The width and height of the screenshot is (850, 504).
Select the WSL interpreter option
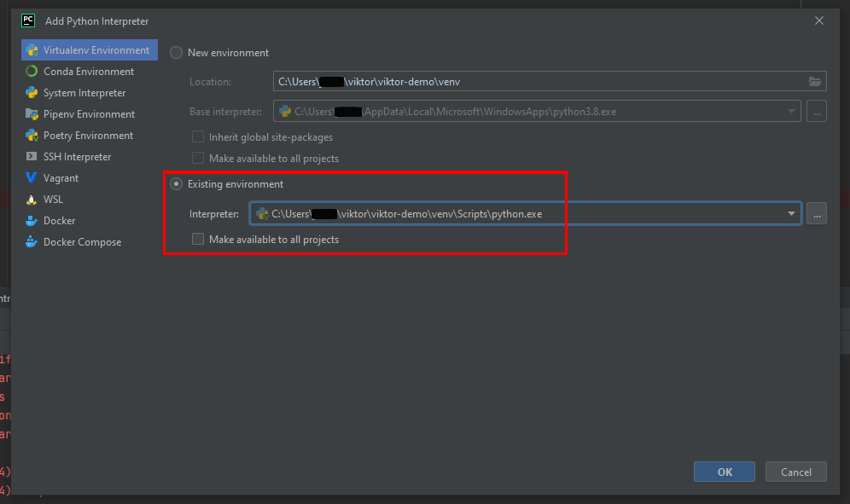pos(53,199)
